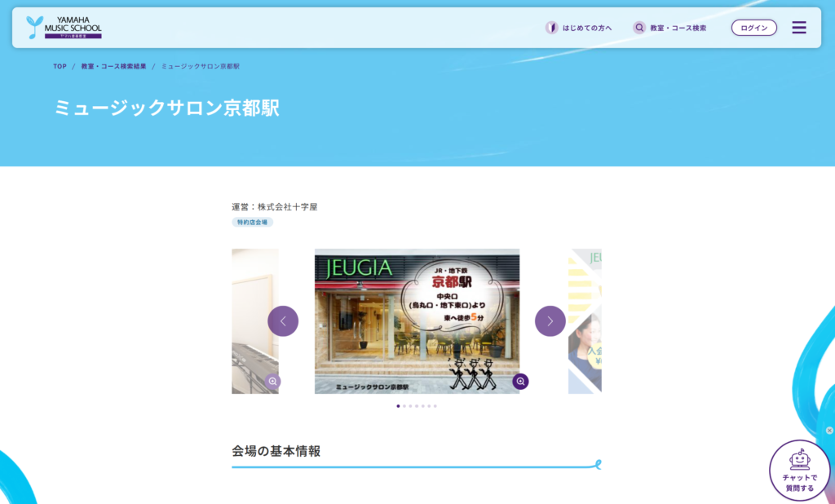Viewport: 835px width, 504px height.
Task: Select the fourth carousel pagination dot
Action: coord(417,406)
